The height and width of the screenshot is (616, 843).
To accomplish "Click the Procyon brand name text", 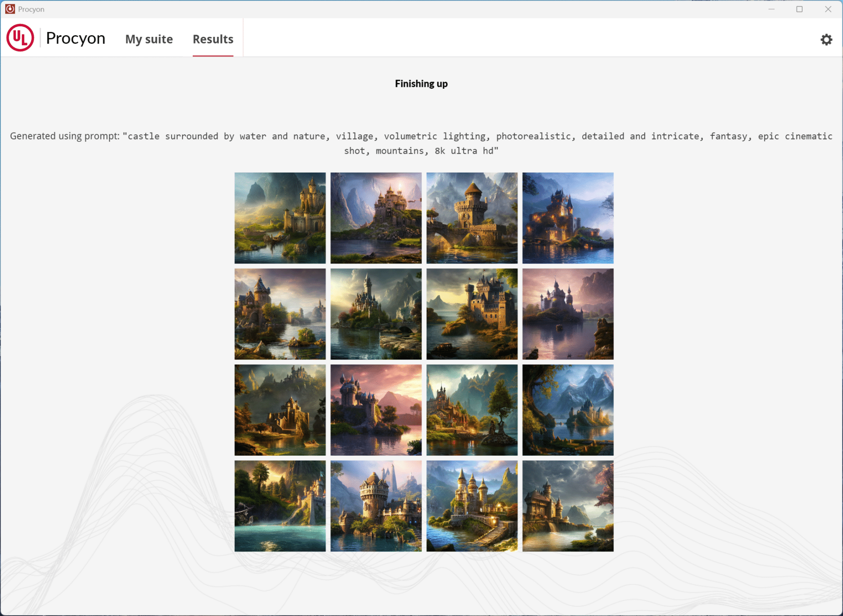I will [76, 38].
